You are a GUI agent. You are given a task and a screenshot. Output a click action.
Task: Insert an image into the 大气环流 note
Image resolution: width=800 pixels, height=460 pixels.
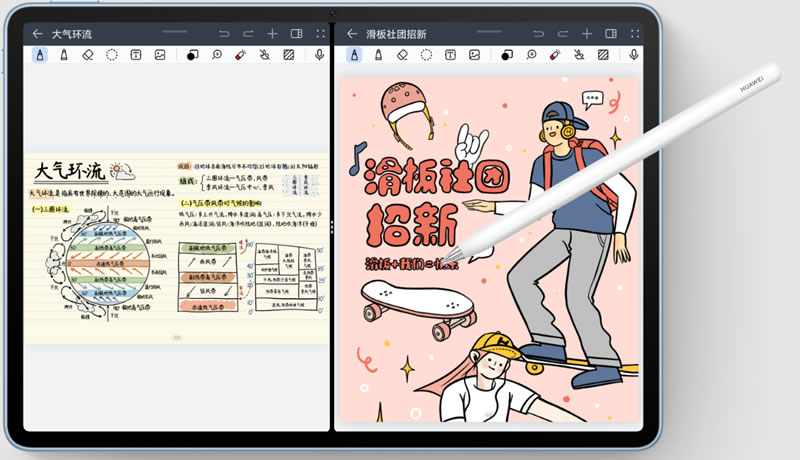point(160,55)
